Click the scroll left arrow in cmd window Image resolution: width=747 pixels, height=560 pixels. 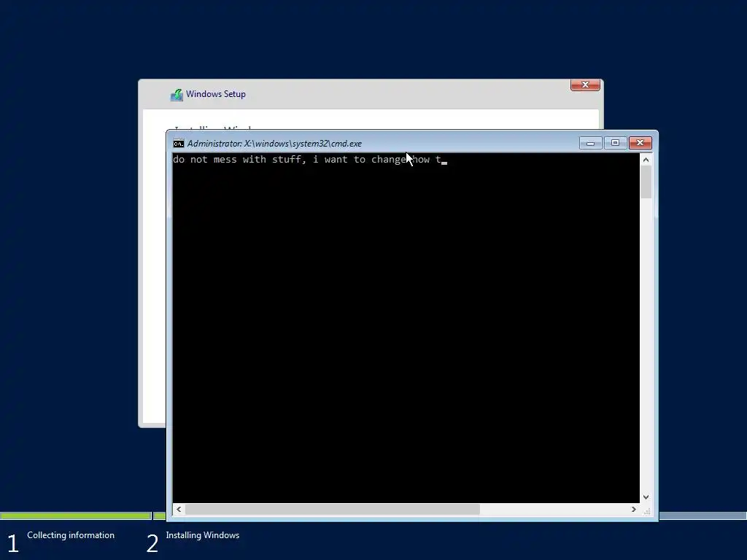[x=179, y=510]
